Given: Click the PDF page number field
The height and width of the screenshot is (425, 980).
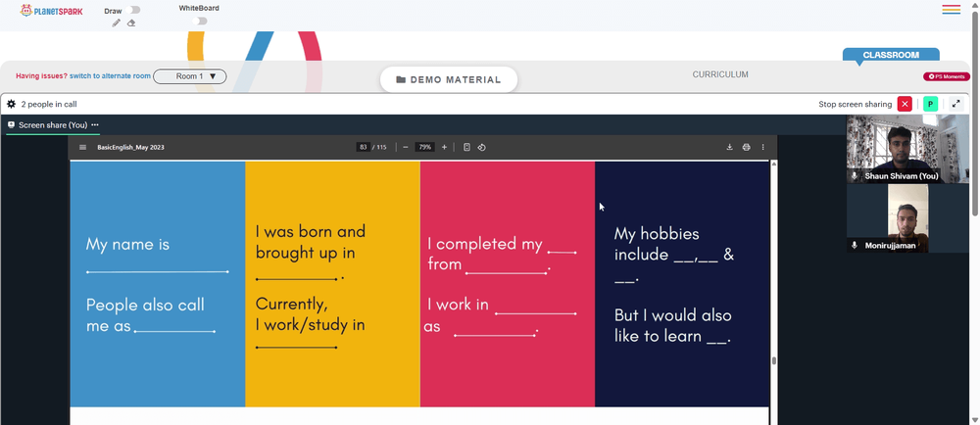Looking at the screenshot, I should click(x=363, y=147).
